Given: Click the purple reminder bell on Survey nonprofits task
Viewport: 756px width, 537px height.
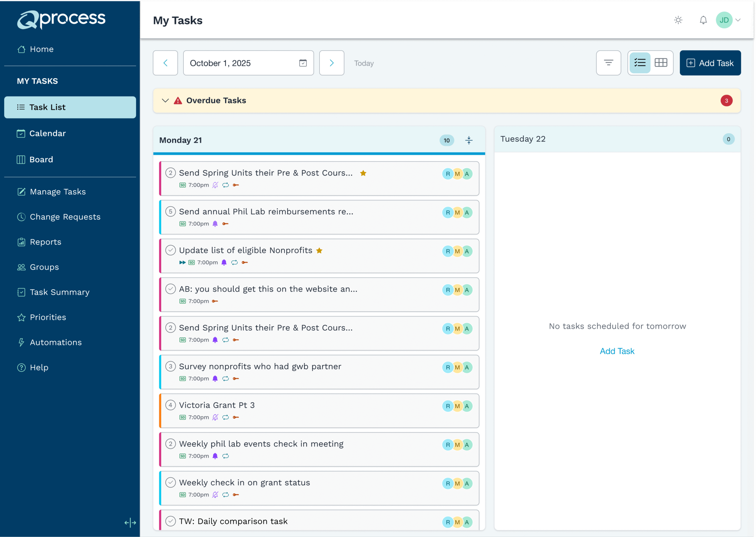Looking at the screenshot, I should click(x=215, y=378).
